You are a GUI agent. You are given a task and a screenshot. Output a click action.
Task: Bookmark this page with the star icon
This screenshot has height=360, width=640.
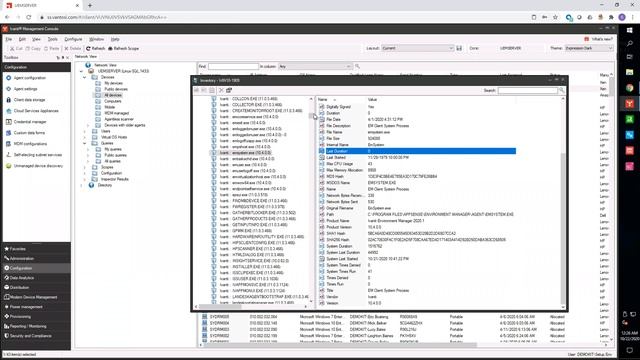pyautogui.click(x=555, y=17)
